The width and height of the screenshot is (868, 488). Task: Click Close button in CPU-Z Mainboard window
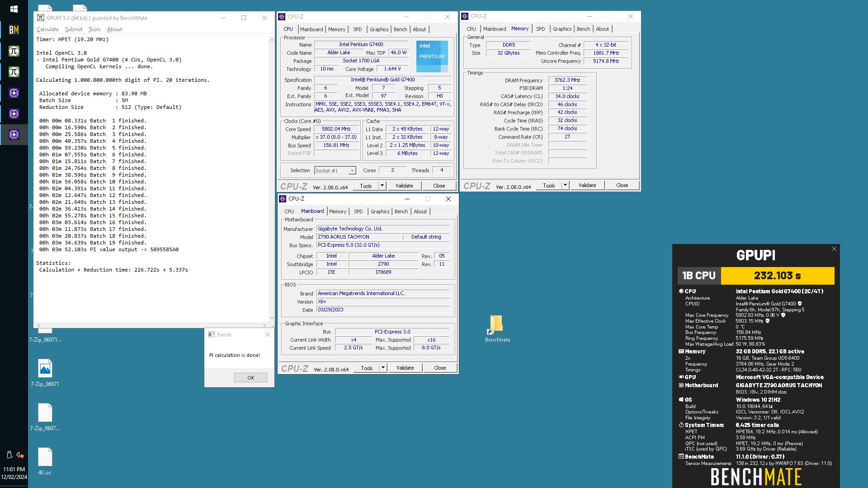440,368
